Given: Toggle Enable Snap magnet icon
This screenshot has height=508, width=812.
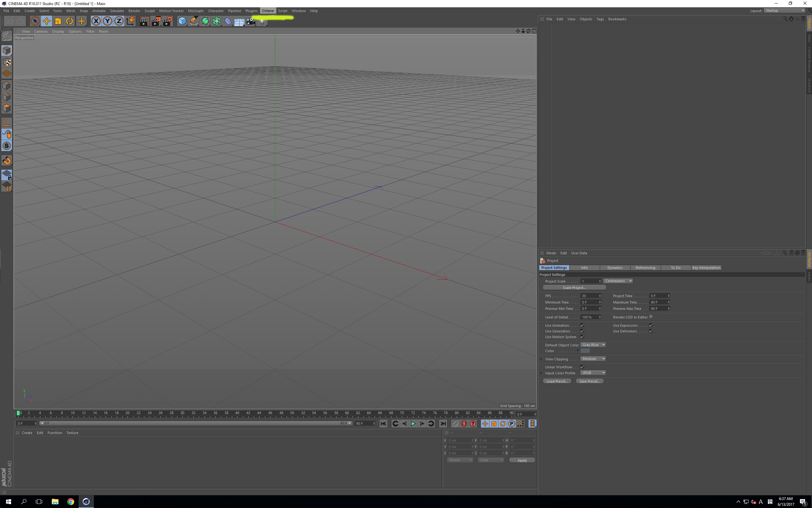Looking at the screenshot, I should tap(7, 161).
